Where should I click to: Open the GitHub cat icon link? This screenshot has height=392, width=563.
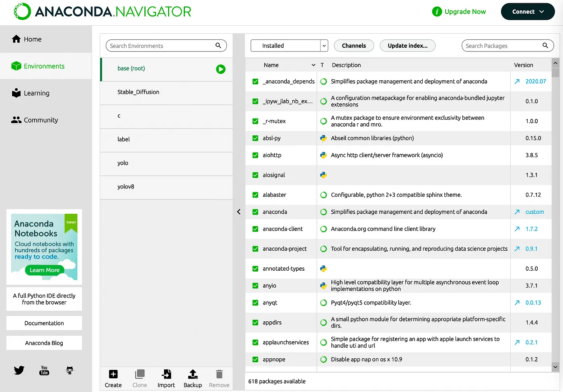click(x=70, y=370)
